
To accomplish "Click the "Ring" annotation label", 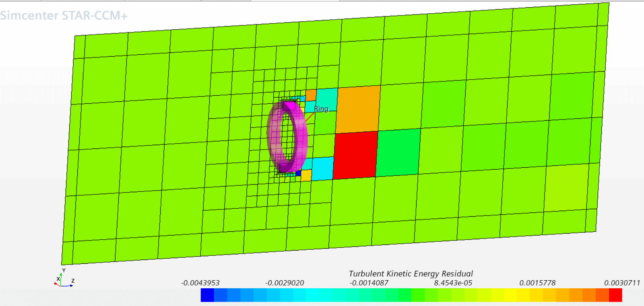I will point(321,109).
